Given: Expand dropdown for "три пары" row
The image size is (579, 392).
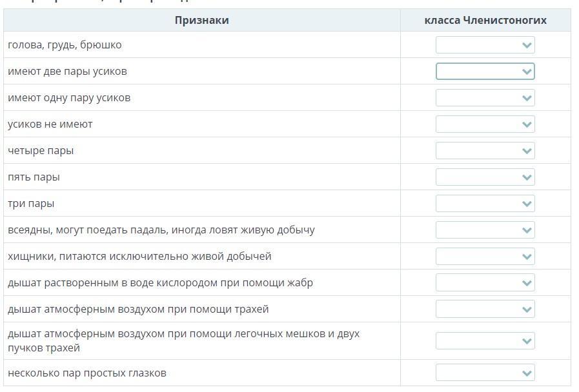Looking at the screenshot, I should (485, 204).
